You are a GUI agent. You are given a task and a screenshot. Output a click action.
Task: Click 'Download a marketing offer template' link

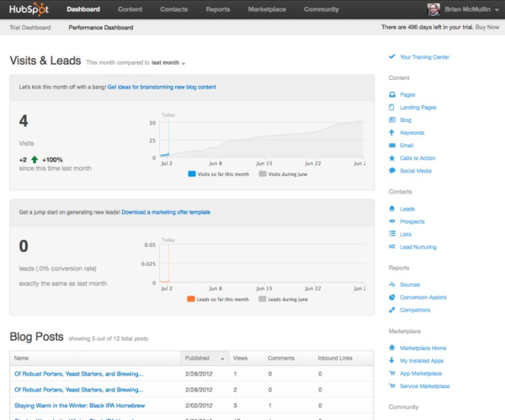166,212
